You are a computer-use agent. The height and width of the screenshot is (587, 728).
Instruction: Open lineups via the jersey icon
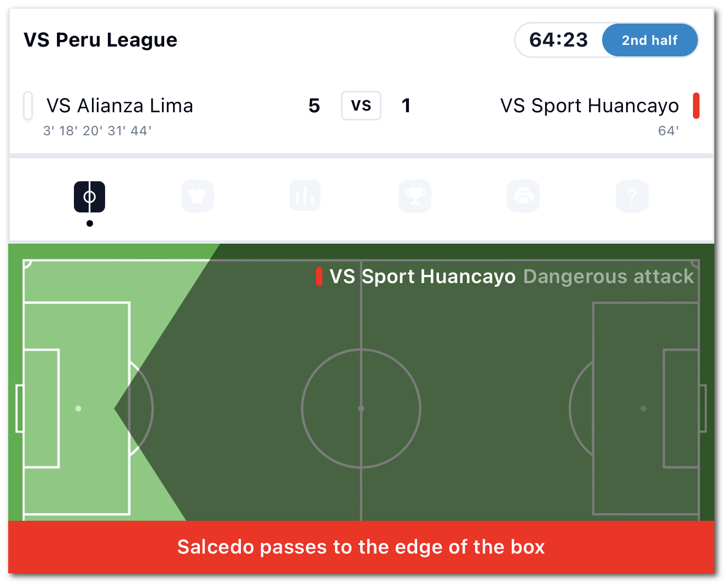click(x=198, y=196)
